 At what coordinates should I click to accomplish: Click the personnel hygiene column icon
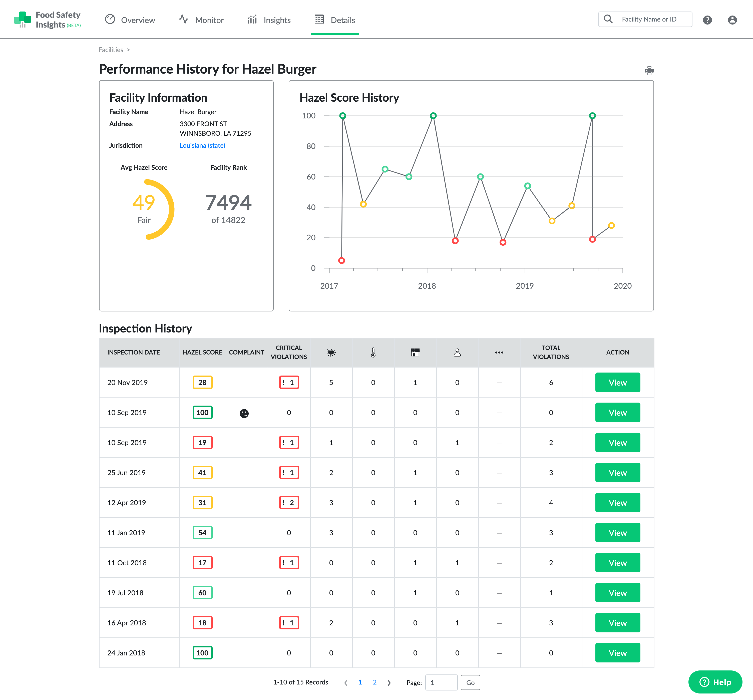457,352
